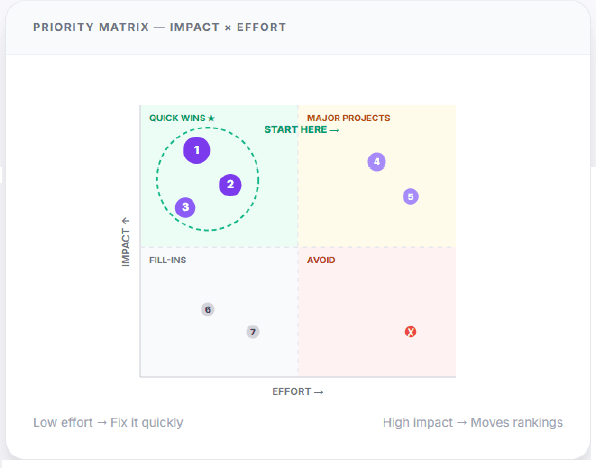Select gray marker 6 in Fill-Ins

pos(208,309)
